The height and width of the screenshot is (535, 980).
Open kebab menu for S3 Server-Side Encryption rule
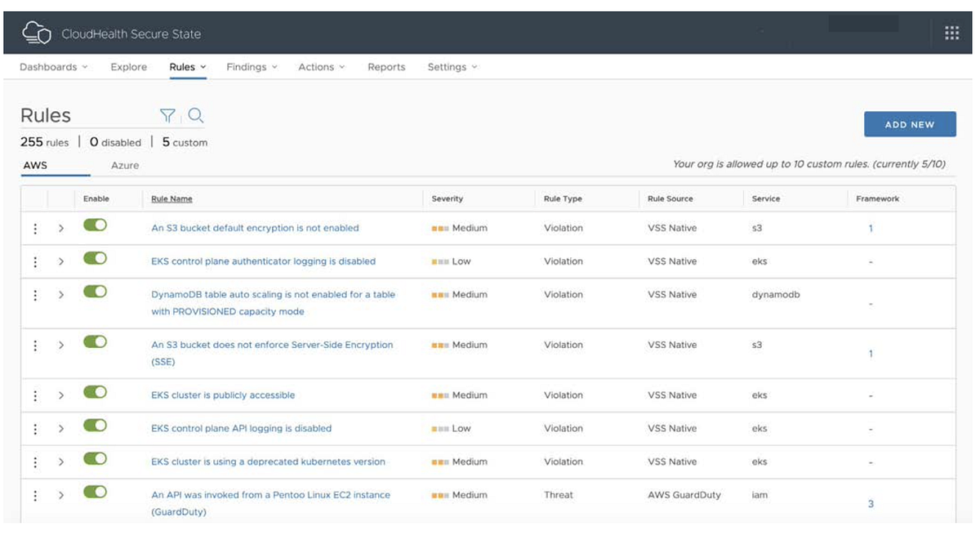click(35, 346)
